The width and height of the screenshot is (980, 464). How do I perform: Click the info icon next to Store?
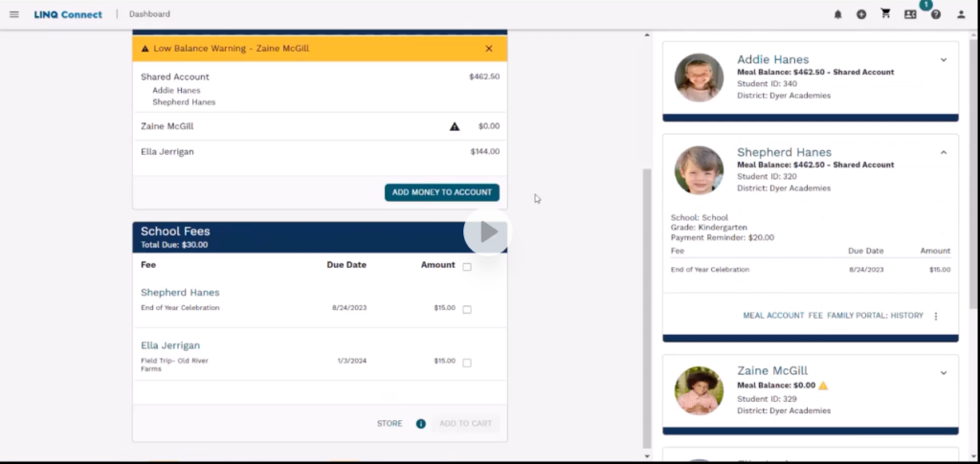pos(420,424)
